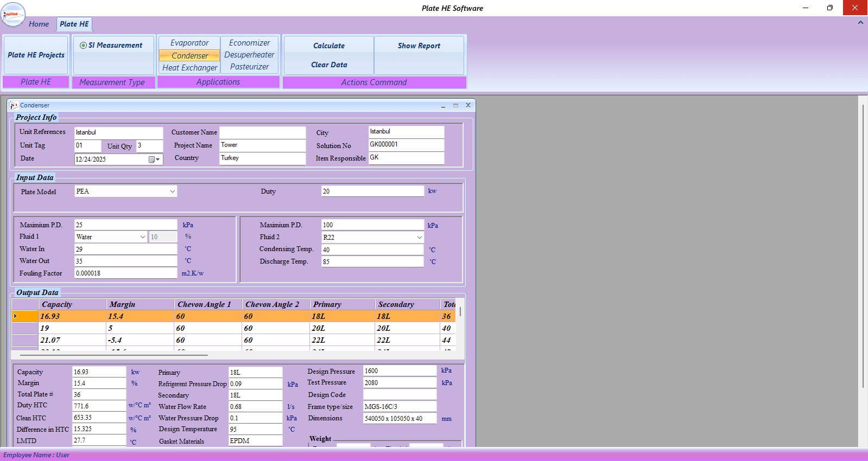Select the Economizer application

click(x=249, y=43)
